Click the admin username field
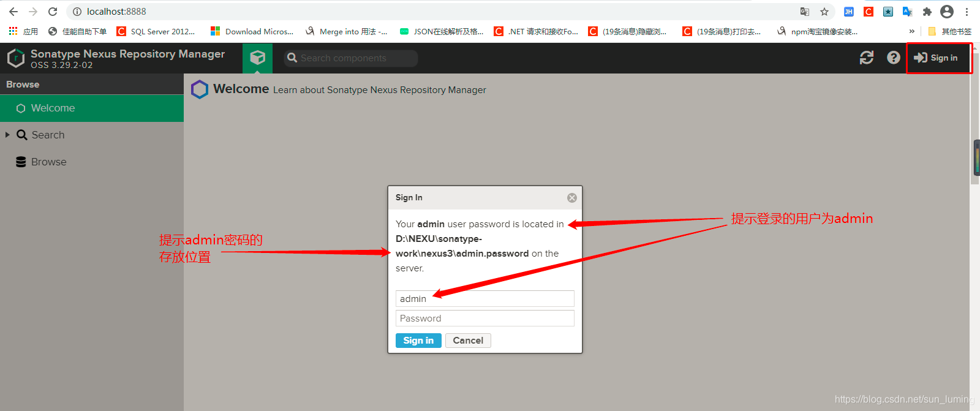The image size is (980, 411). 485,298
